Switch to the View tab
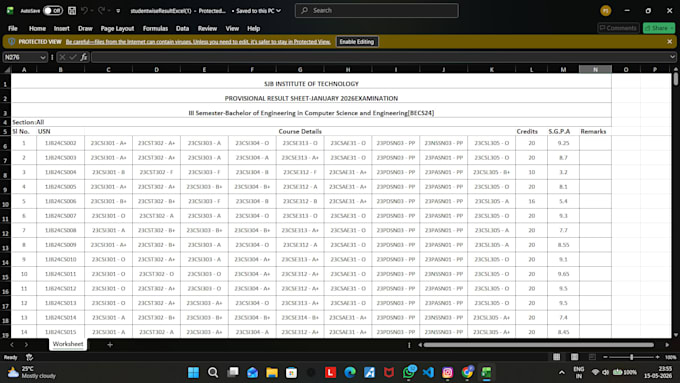The image size is (680, 383). click(x=232, y=28)
